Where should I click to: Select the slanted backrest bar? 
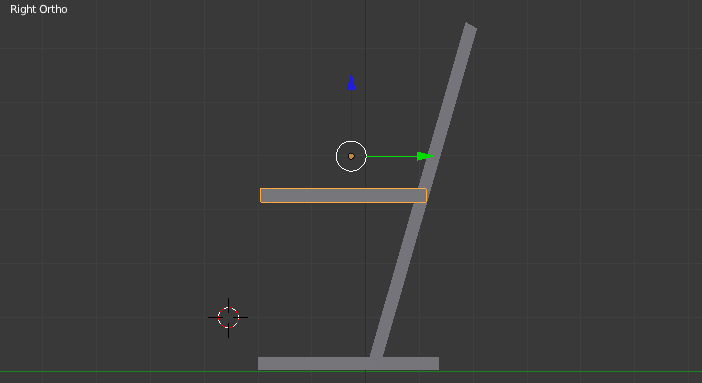pos(423,190)
